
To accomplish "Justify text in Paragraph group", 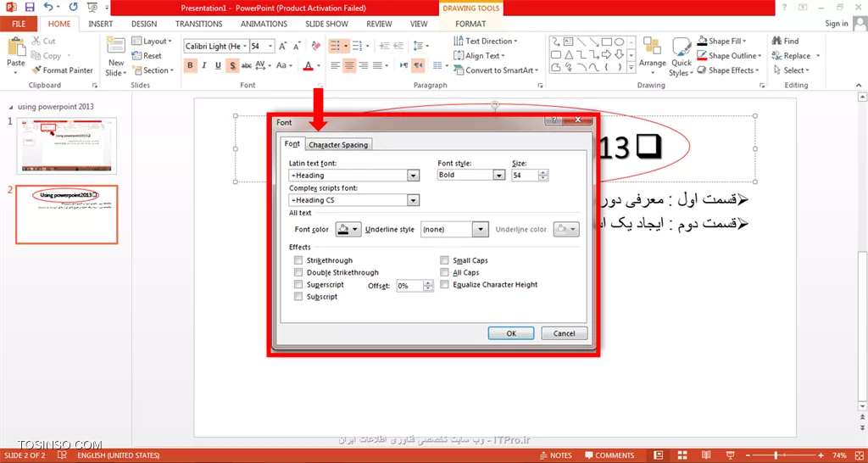I will click(377, 66).
